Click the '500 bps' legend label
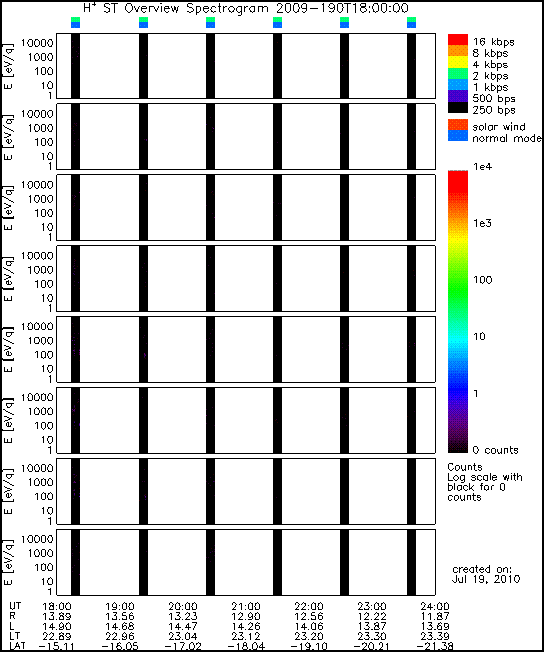The width and height of the screenshot is (544, 652). coord(494,99)
